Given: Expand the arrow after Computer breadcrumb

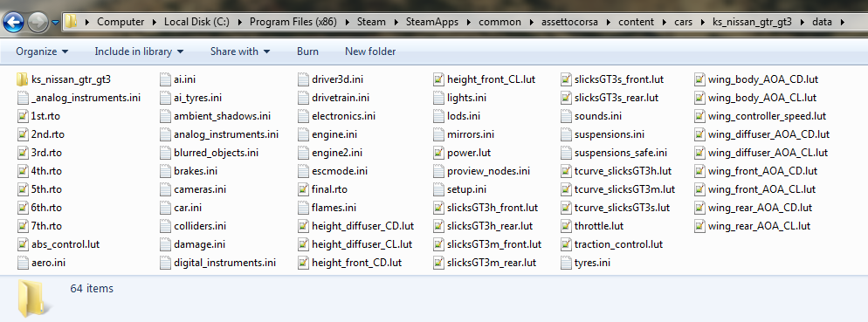Looking at the screenshot, I should pos(155,23).
